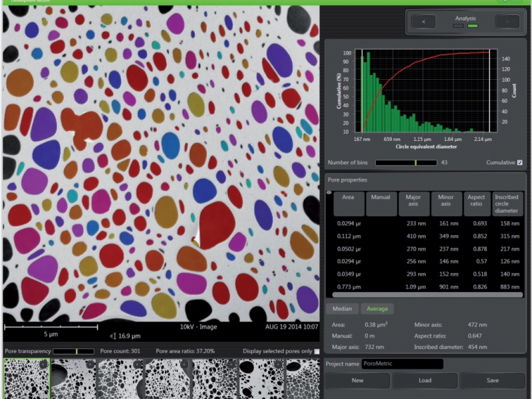The height and width of the screenshot is (399, 532).
Task: Open the second image thumbnail
Action: click(74, 378)
